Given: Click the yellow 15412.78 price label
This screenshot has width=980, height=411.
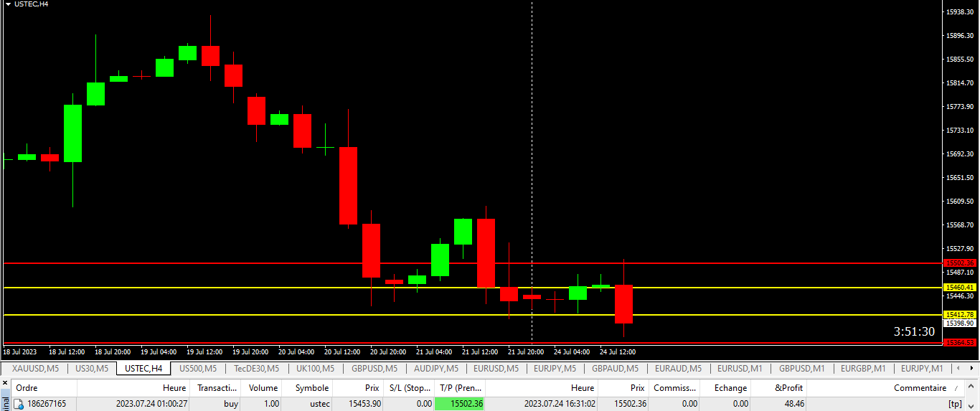Looking at the screenshot, I should [960, 315].
